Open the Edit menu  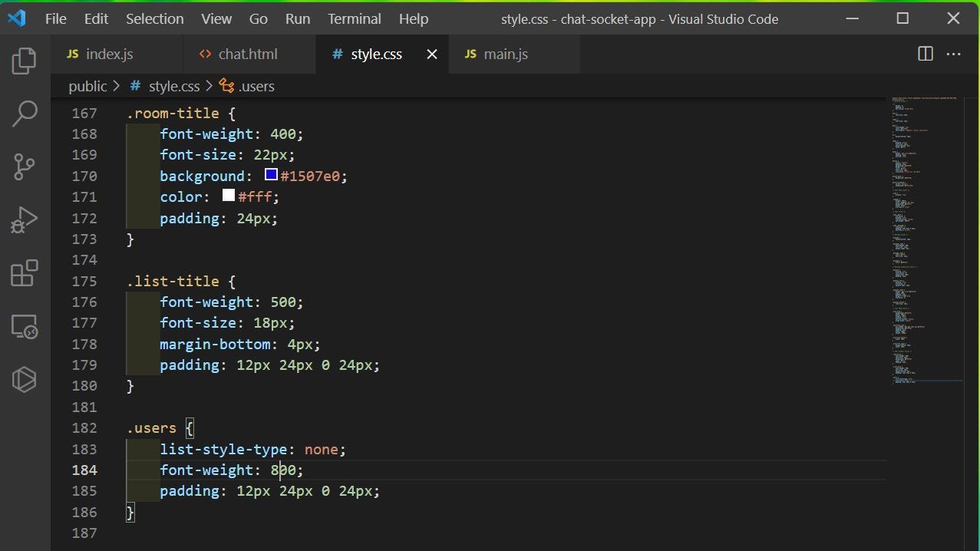[96, 18]
